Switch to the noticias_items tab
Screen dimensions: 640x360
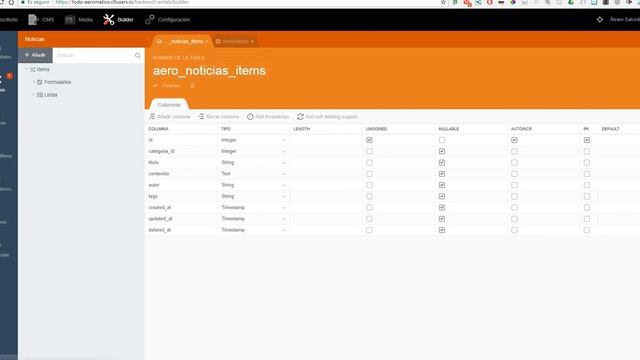pos(182,42)
